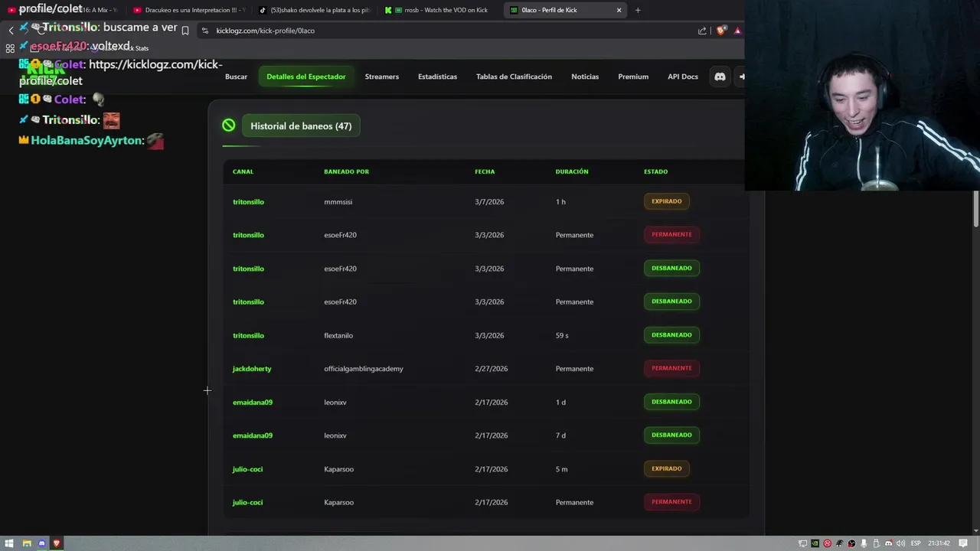The height and width of the screenshot is (551, 980).
Task: Click the Brave rewards triangle icon
Action: point(737,31)
